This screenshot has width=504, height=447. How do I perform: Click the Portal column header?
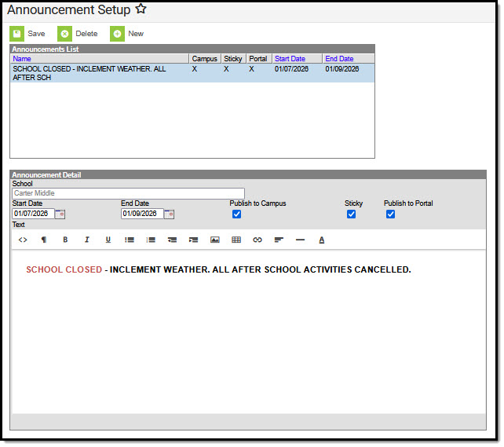[258, 59]
